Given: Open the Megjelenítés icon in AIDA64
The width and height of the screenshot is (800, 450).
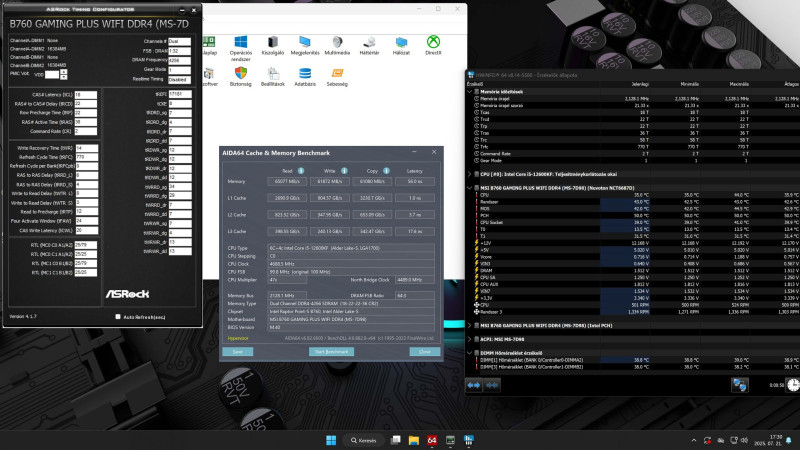Looking at the screenshot, I should 305,45.
